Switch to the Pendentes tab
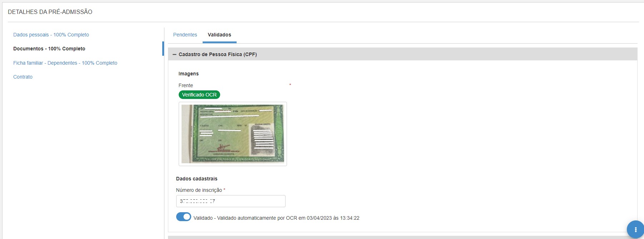This screenshot has height=239, width=644. pos(185,35)
